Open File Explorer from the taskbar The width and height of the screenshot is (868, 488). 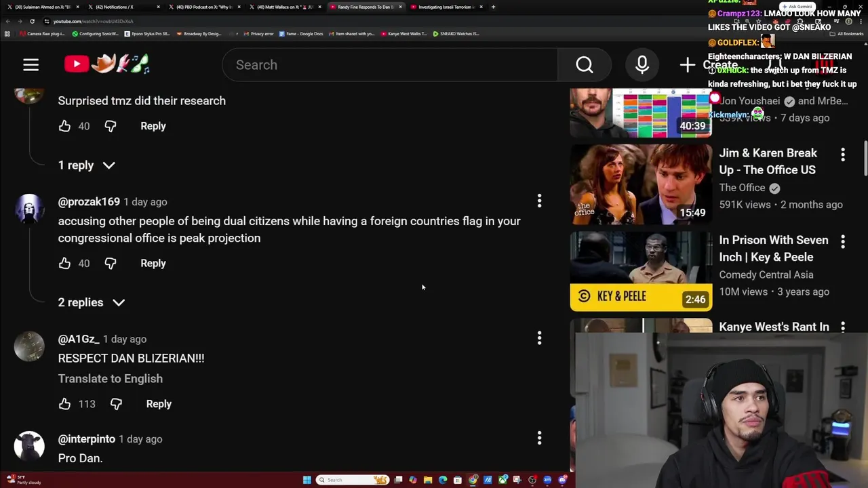pyautogui.click(x=428, y=480)
